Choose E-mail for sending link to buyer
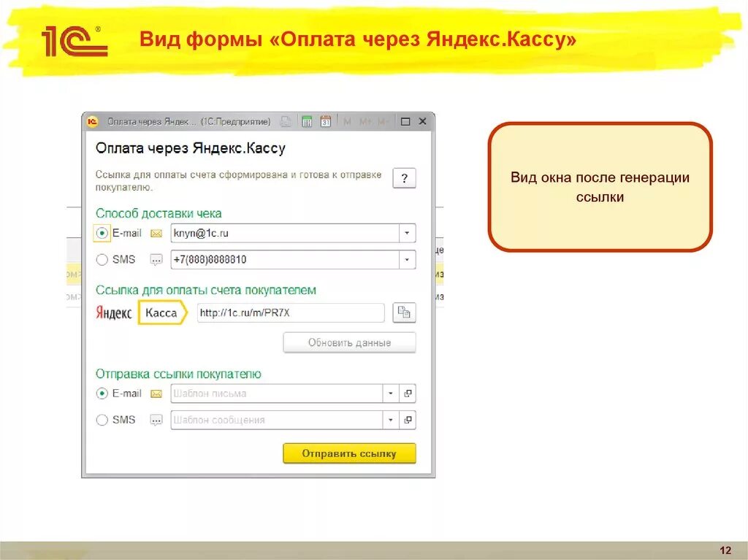This screenshot has height=560, width=748. point(102,394)
